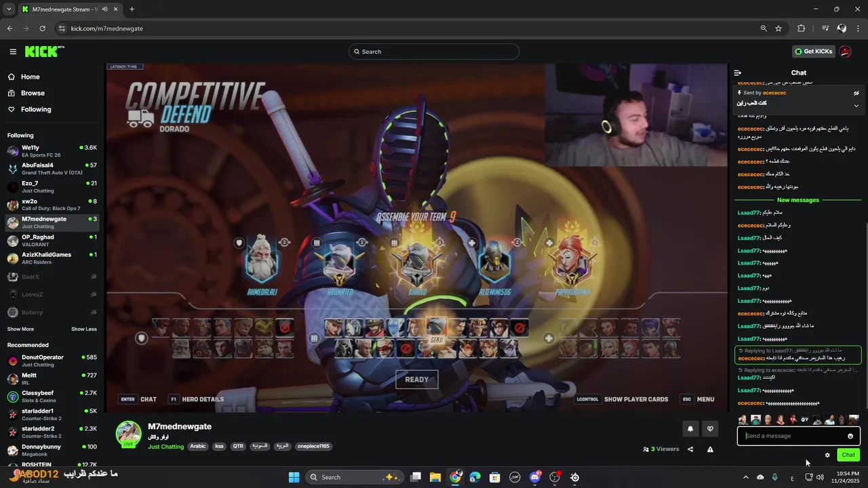Click the Get KICKs button
Viewport: 868px width, 488px height.
[814, 52]
